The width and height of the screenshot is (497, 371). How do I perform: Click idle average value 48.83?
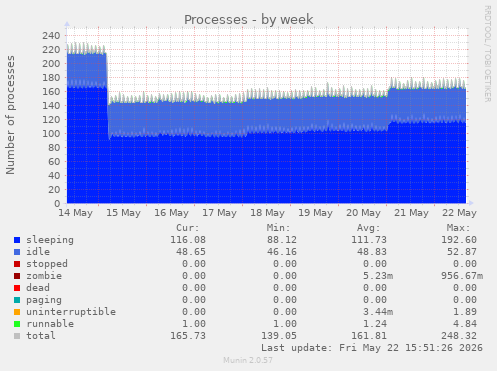point(372,252)
